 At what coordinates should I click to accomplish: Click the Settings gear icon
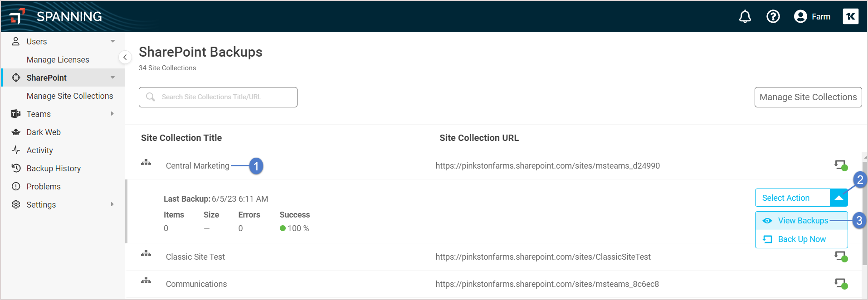point(16,204)
